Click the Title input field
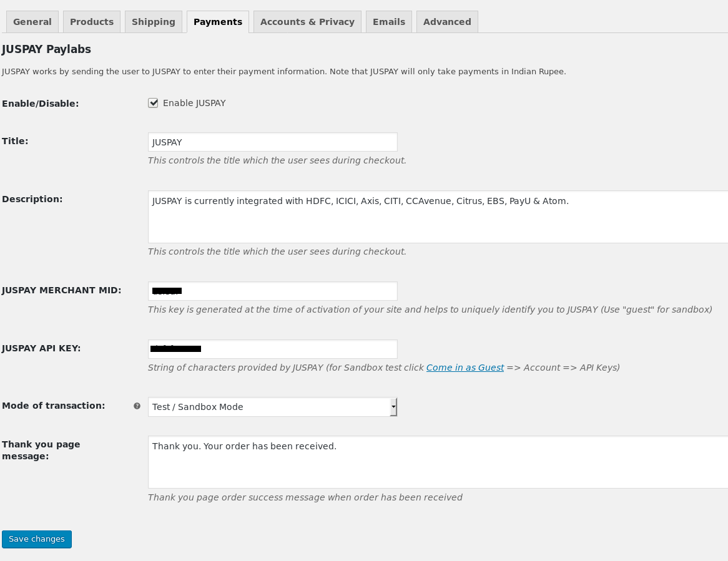The height and width of the screenshot is (561, 728). pyautogui.click(x=273, y=142)
